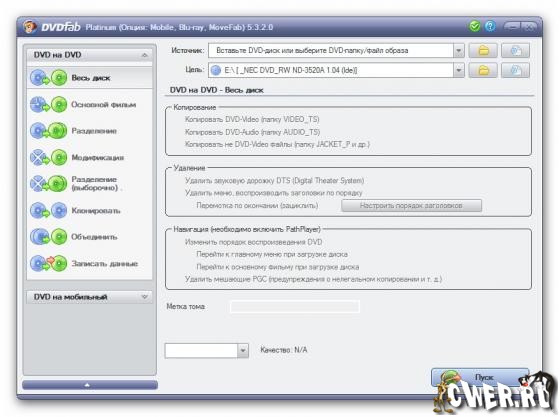Open the blue help question icon

(490, 26)
